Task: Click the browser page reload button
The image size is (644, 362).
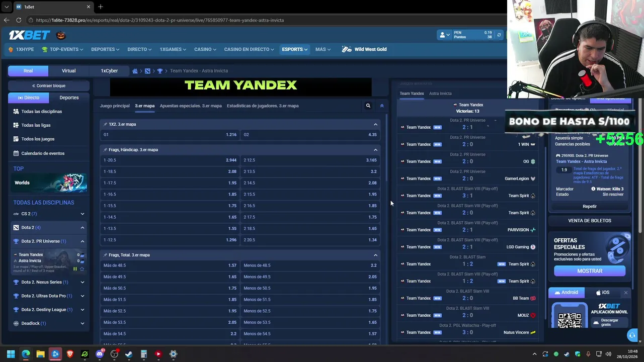Action: (x=19, y=20)
